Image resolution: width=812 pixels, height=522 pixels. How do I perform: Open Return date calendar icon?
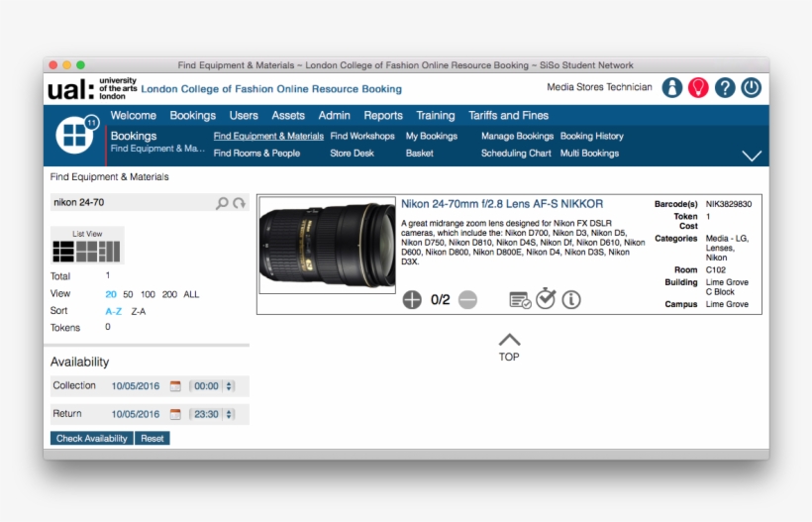[x=175, y=414]
